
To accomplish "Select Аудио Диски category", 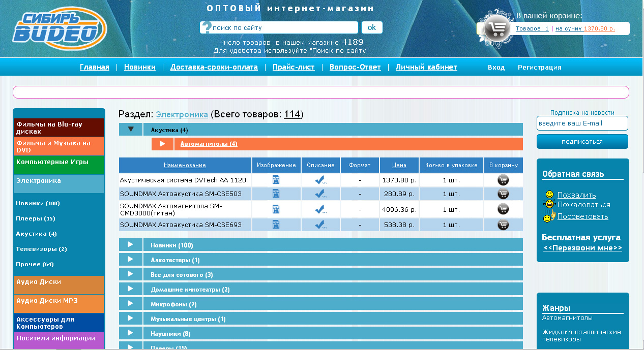I will point(59,285).
